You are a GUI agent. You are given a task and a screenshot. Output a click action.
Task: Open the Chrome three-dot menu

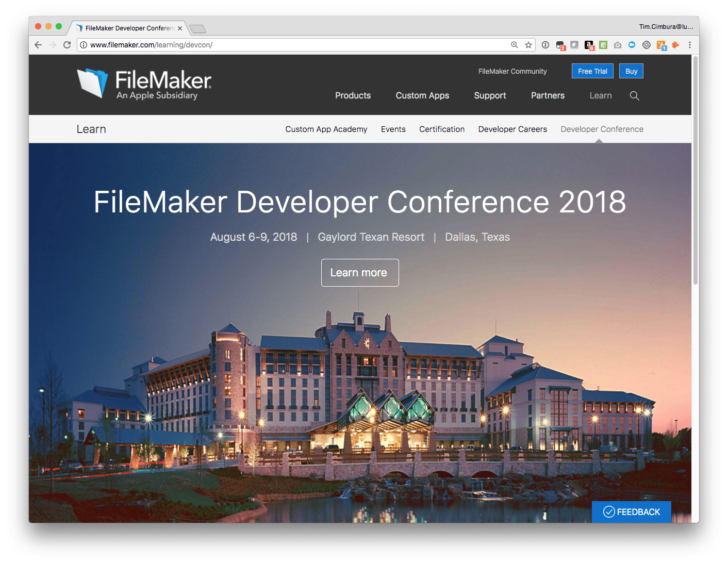point(690,45)
